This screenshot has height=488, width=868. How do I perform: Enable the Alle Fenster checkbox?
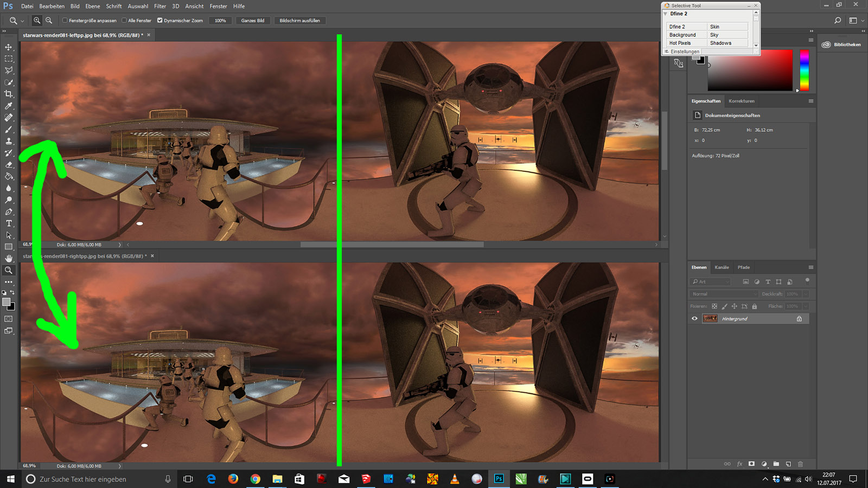click(124, 21)
